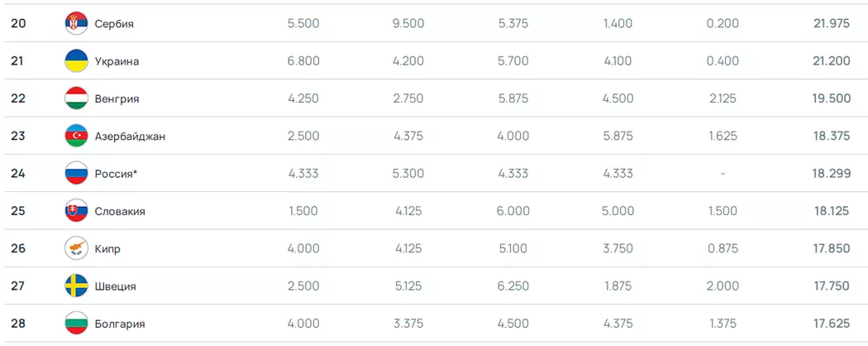Click Sweden's total 17.750 value
Screen dimensions: 868x346
point(831,286)
